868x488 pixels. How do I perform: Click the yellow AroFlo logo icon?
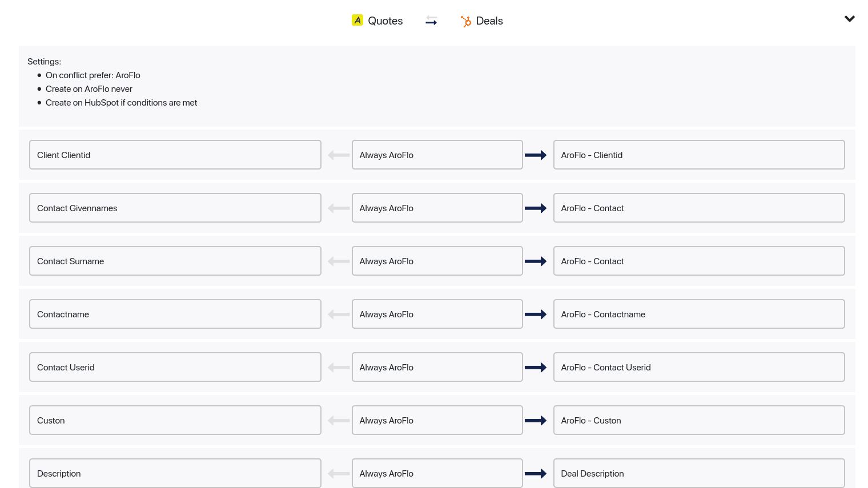click(357, 20)
